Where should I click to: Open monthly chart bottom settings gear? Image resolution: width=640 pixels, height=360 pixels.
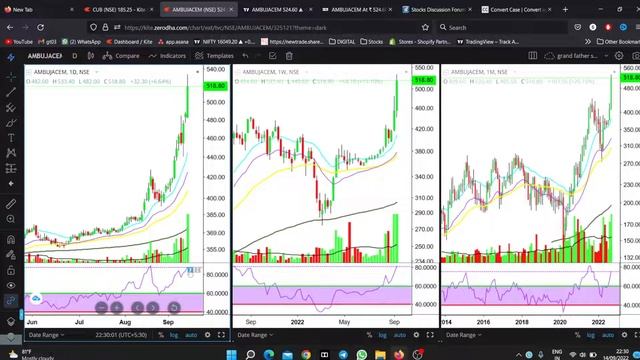624,335
